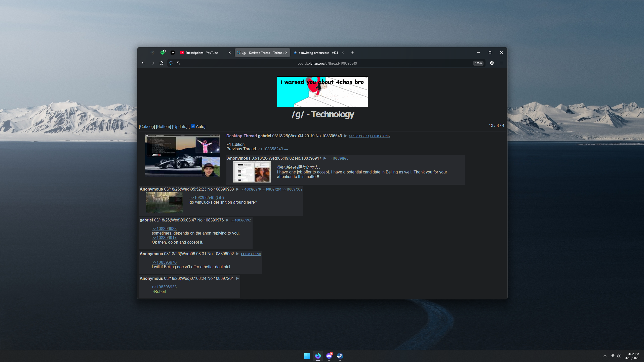Expand post menu arrow on No.108396549

[x=346, y=136]
